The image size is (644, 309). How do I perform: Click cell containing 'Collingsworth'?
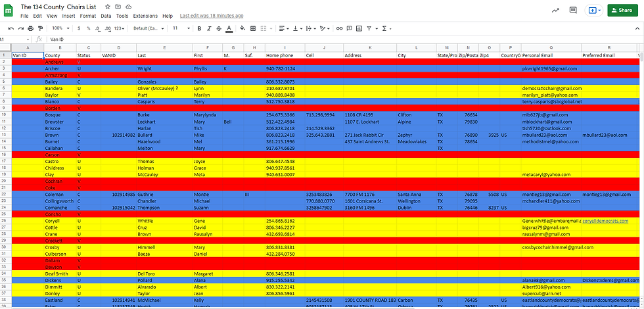(60, 201)
